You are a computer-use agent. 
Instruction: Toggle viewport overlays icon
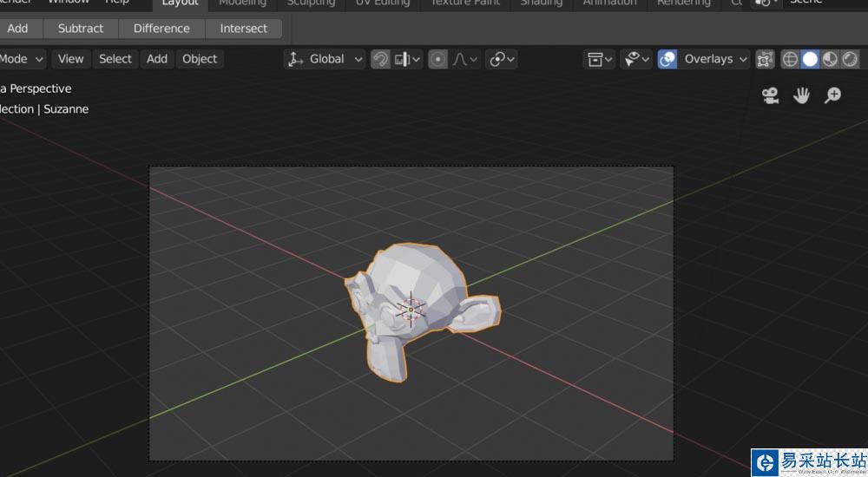click(x=667, y=59)
